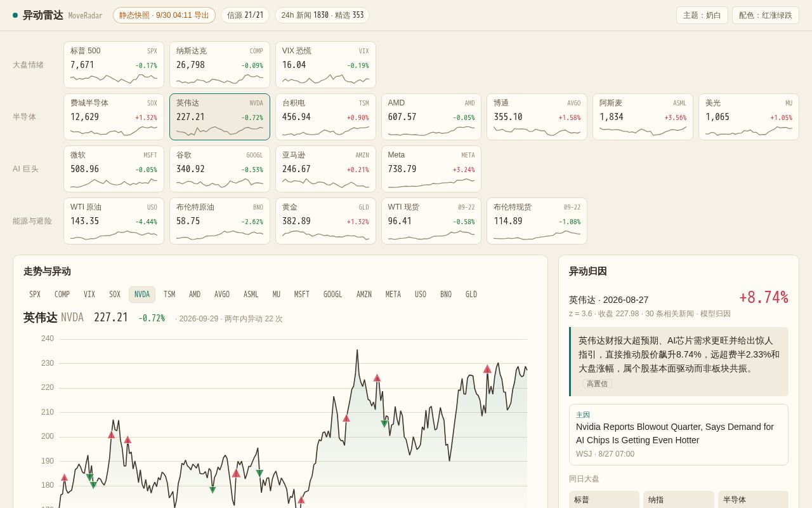Screen dimensions: 812x508
Task: Select the 布伦特原油 BNO card
Action: [219, 221]
